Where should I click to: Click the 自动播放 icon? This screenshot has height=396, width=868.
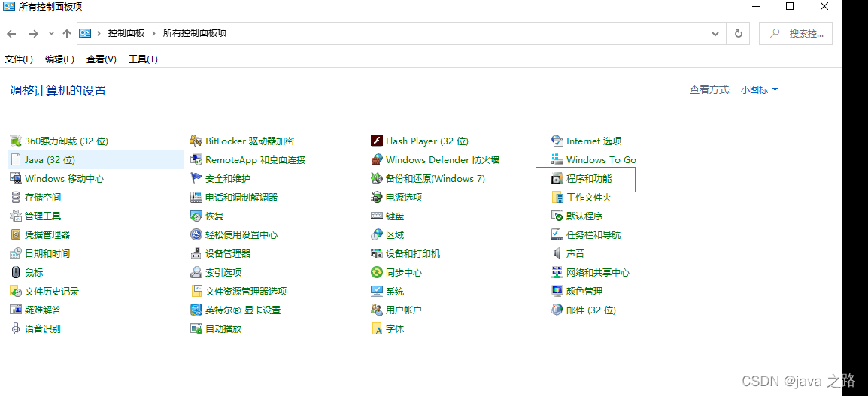click(196, 329)
